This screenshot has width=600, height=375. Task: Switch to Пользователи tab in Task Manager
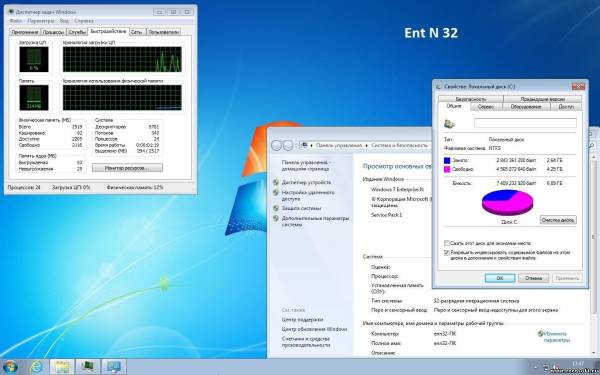163,32
